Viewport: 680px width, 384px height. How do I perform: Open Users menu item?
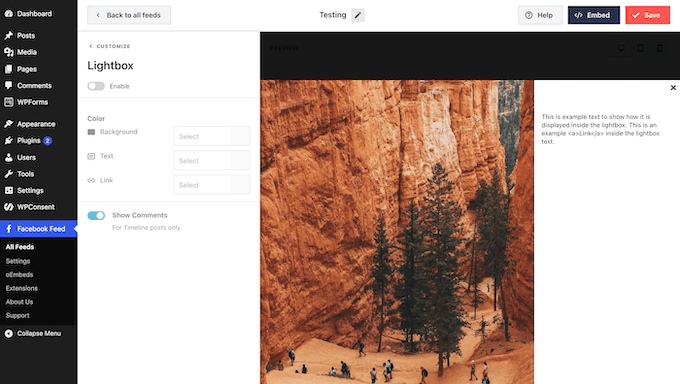[x=39, y=158]
